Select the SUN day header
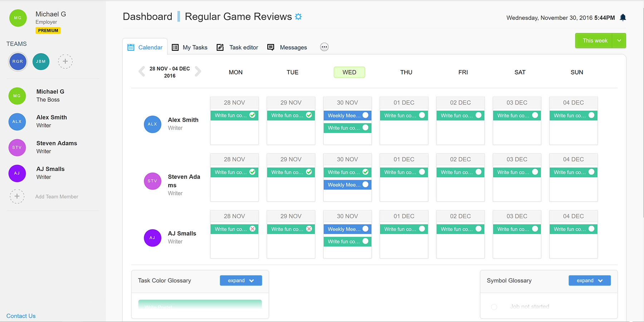Image resolution: width=644 pixels, height=322 pixels. tap(577, 72)
